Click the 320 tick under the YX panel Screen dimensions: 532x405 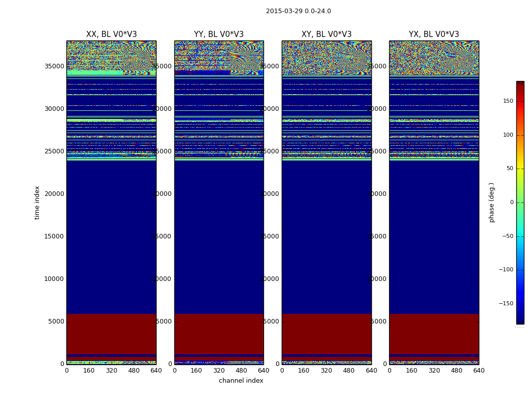(434, 371)
